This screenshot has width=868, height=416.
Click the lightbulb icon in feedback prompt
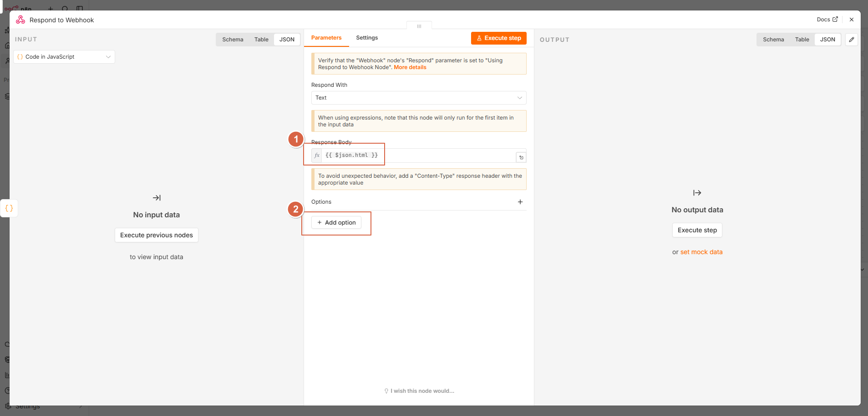click(x=386, y=391)
